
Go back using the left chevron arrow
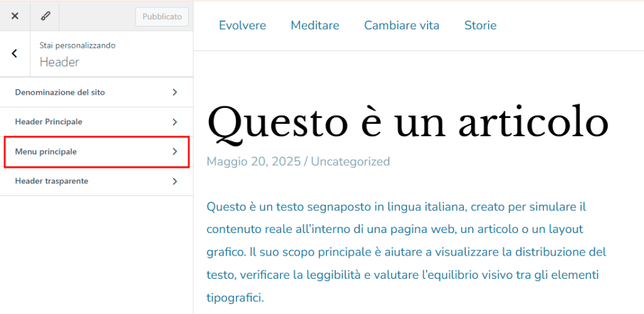15,53
